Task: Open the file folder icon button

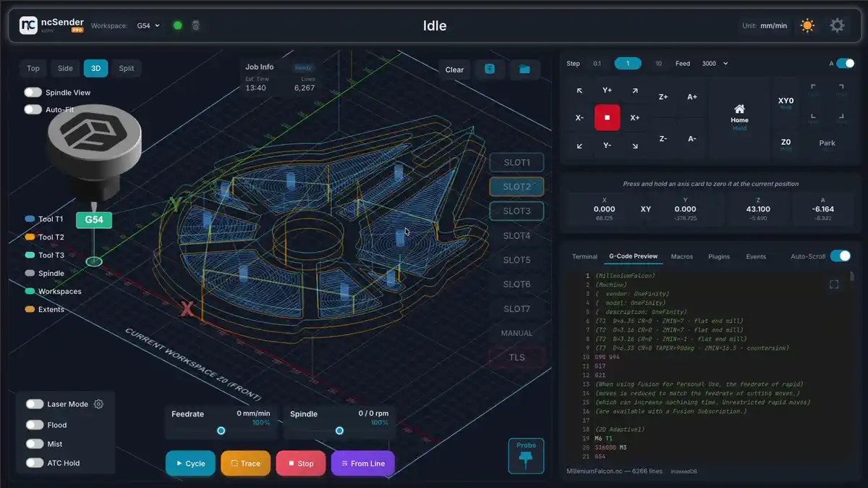Action: click(x=524, y=70)
